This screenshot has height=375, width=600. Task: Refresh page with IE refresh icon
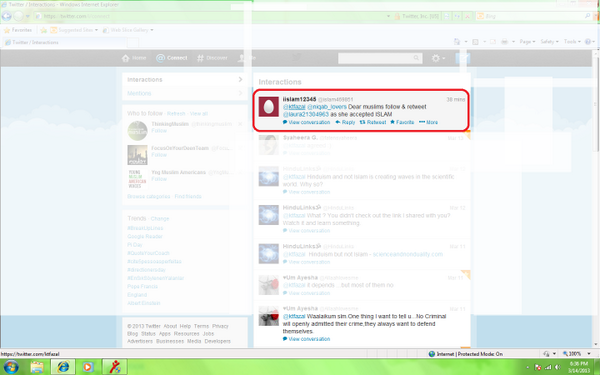coord(457,16)
